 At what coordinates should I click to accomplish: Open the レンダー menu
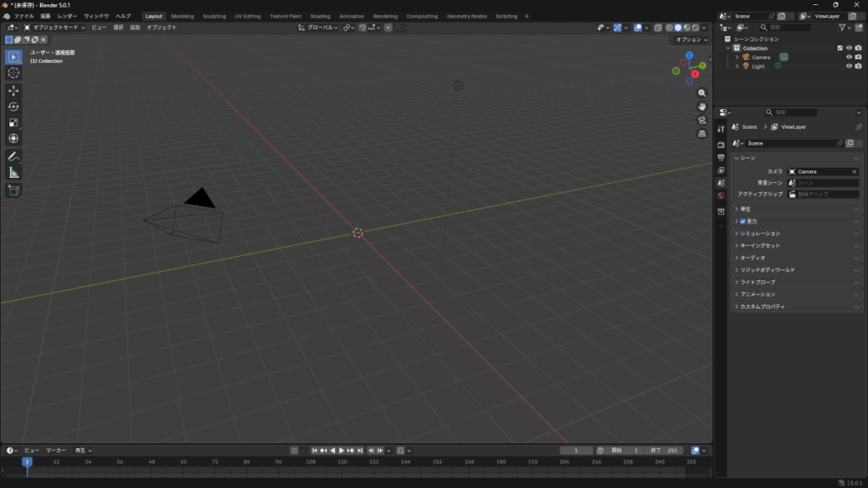pyautogui.click(x=67, y=16)
